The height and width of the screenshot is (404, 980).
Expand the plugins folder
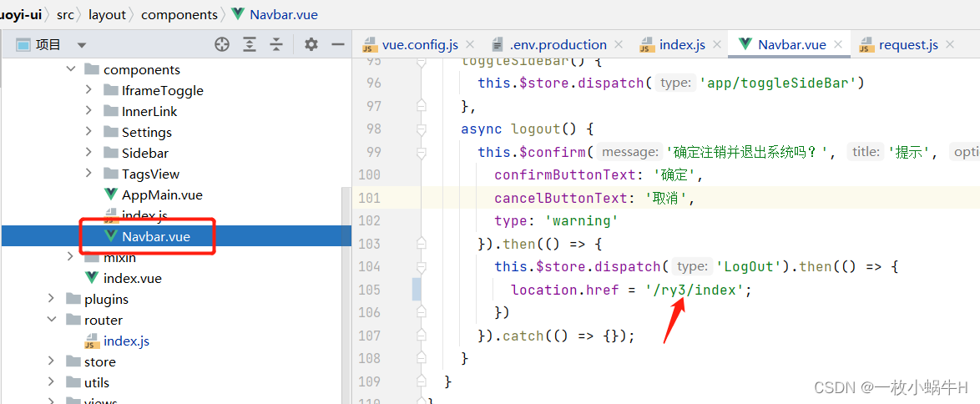[x=51, y=299]
